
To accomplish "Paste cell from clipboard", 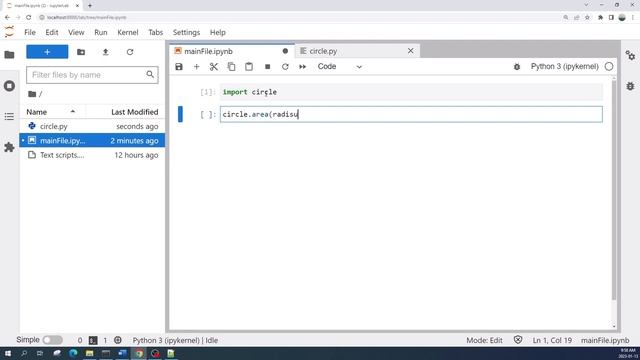I will point(249,67).
